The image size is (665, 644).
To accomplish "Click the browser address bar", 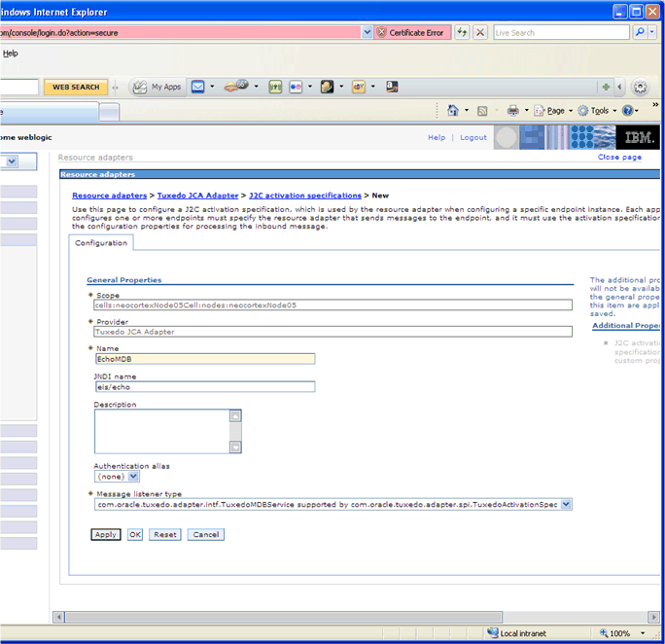I will [x=180, y=32].
